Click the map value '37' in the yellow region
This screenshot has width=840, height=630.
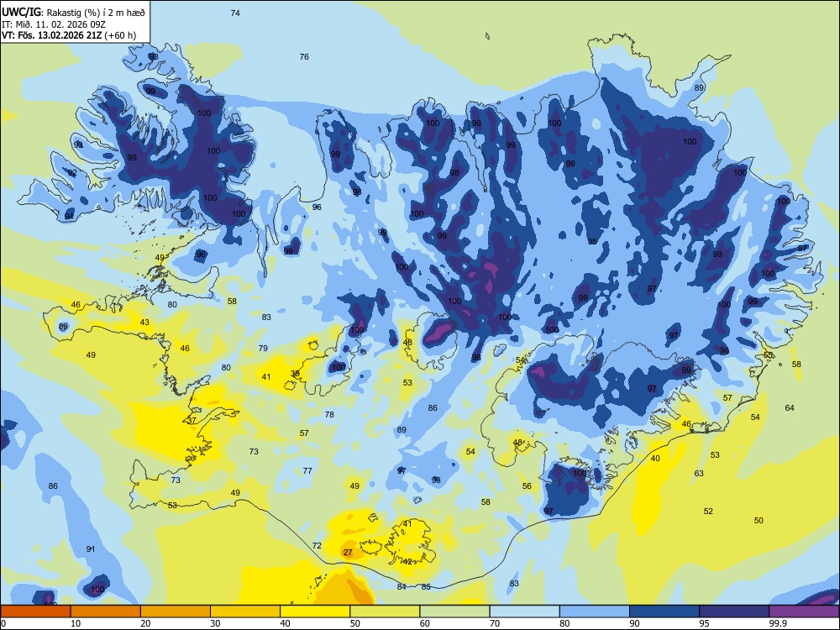click(192, 421)
